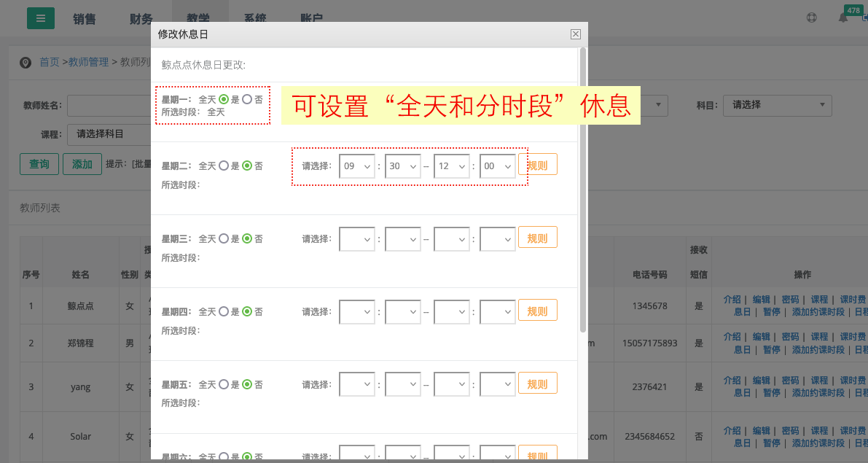868x463 pixels.
Task: Click the 规则 button for 星期三
Action: pos(538,238)
